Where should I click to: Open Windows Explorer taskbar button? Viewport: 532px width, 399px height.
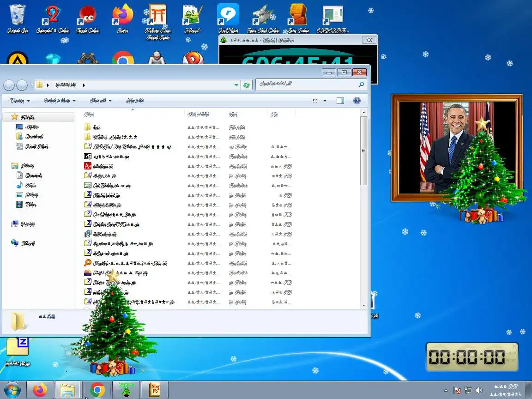[x=67, y=390]
